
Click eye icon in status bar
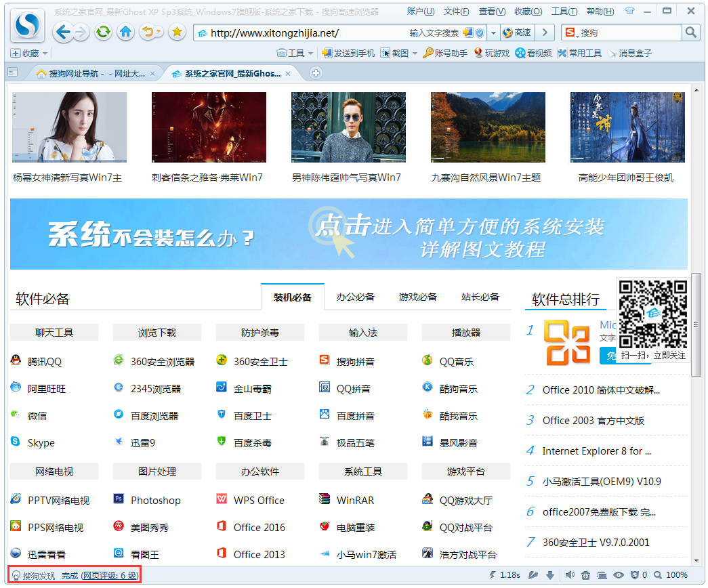point(618,574)
